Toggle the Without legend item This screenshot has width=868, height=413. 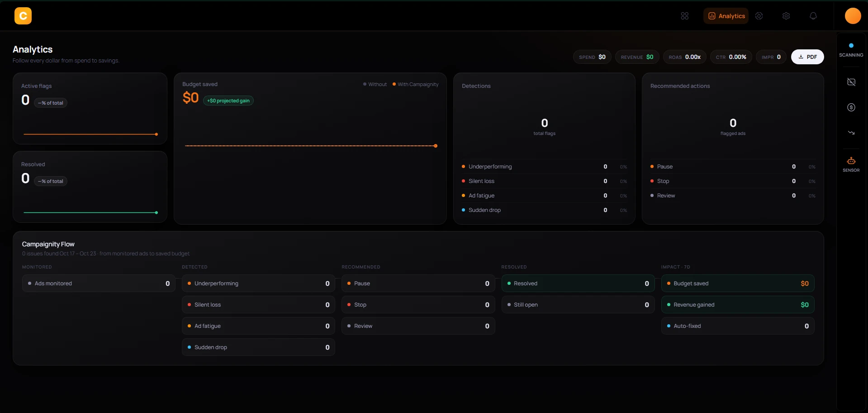click(x=375, y=84)
